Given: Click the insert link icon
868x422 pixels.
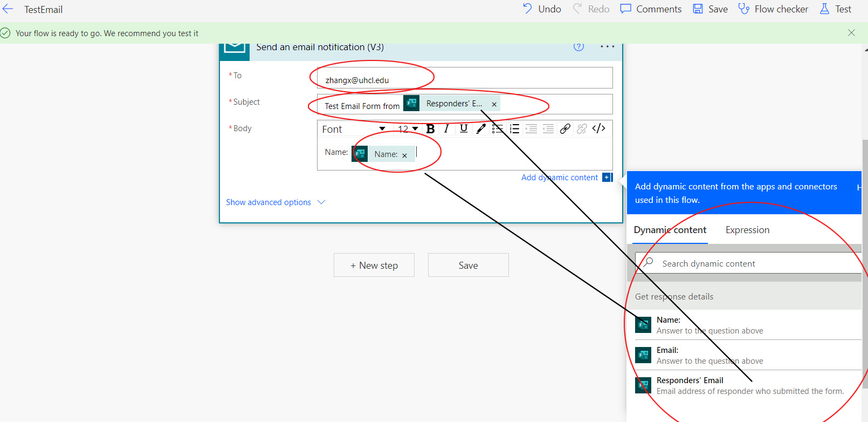Looking at the screenshot, I should [565, 128].
